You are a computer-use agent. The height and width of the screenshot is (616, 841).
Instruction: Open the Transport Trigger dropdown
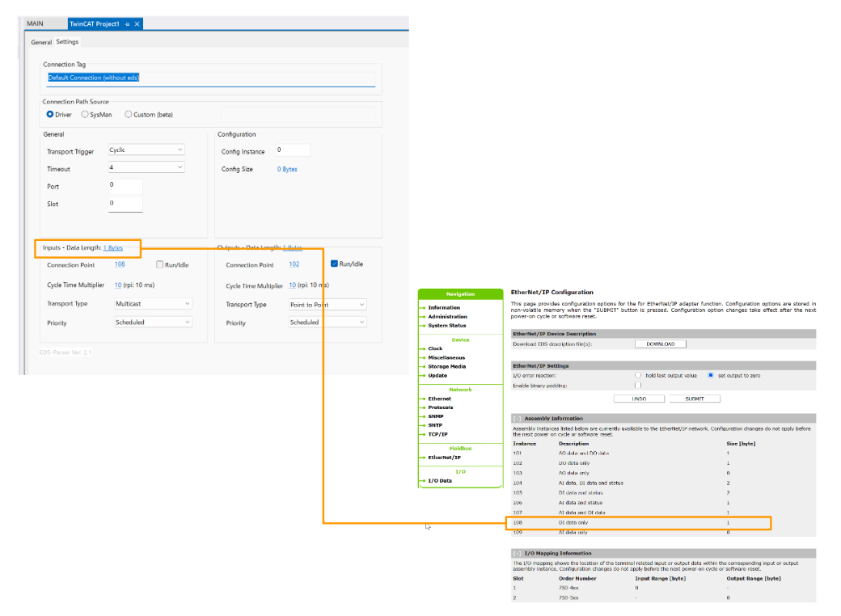click(x=146, y=150)
